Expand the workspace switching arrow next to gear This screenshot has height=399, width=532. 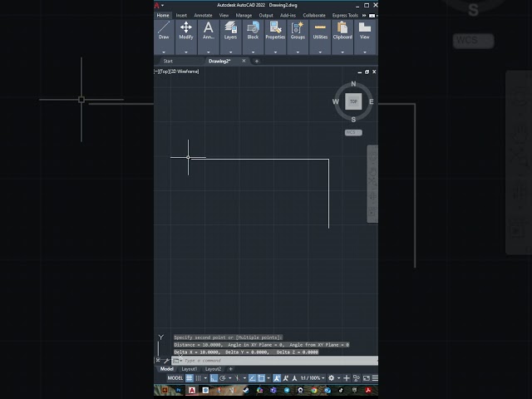[338, 378]
